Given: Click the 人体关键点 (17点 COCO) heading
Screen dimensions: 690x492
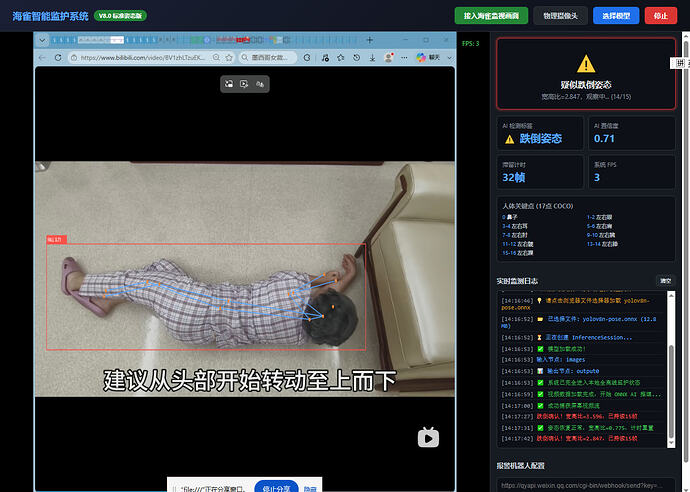Looking at the screenshot, I should click(538, 206).
